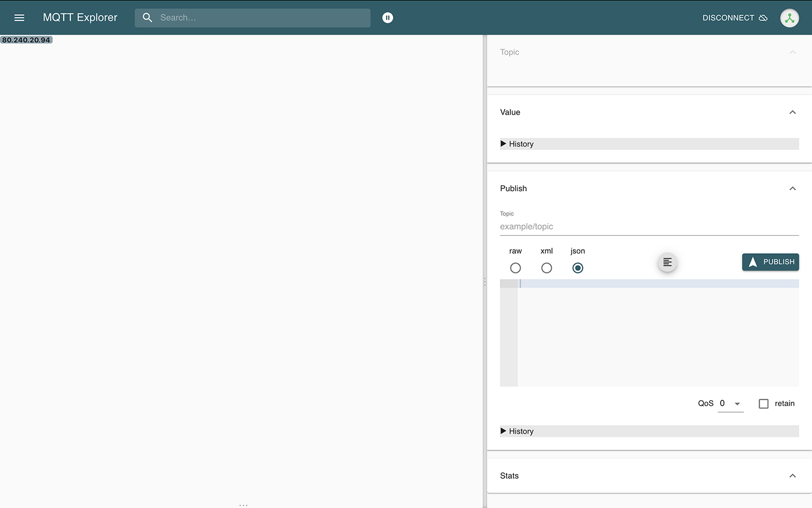This screenshot has height=508, width=812.
Task: Open the search magnifier icon
Action: [x=147, y=17]
